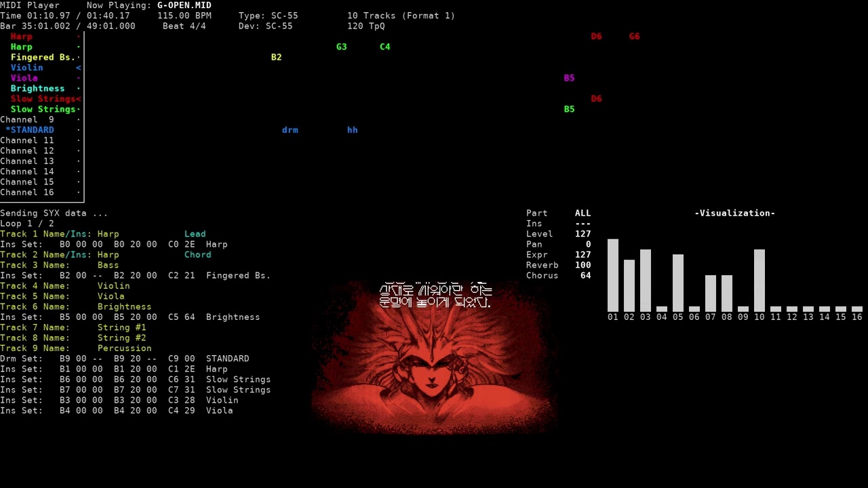868x488 pixels.
Task: Click Track 7 Name: String #1 line
Action: 73,327
